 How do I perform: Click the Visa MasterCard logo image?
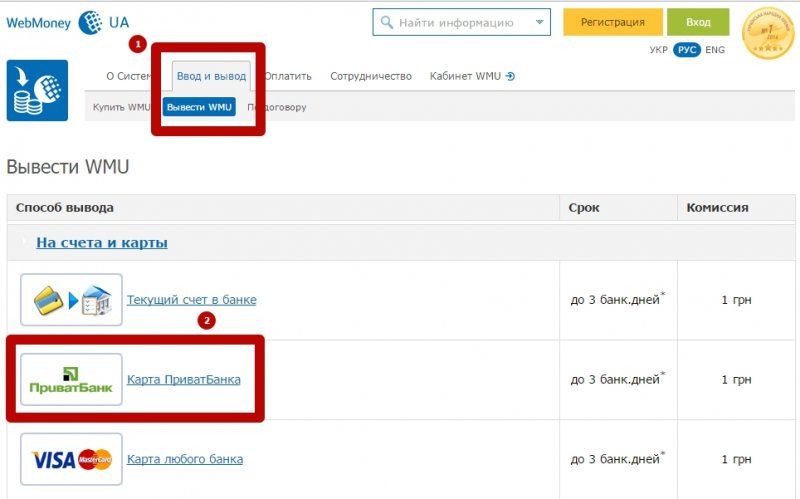(x=71, y=459)
